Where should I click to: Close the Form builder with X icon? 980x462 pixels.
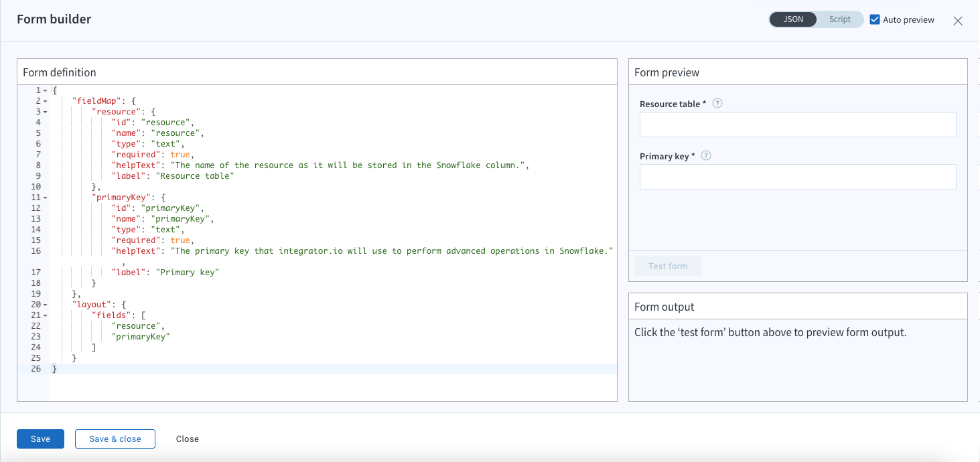[x=958, y=21]
